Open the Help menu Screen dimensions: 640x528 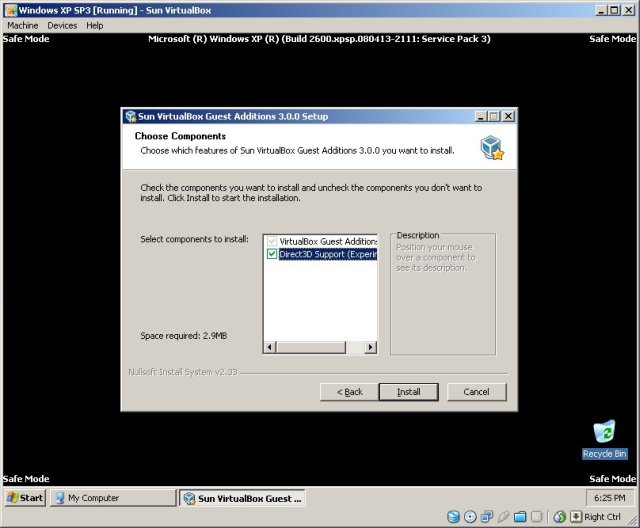pyautogui.click(x=95, y=25)
